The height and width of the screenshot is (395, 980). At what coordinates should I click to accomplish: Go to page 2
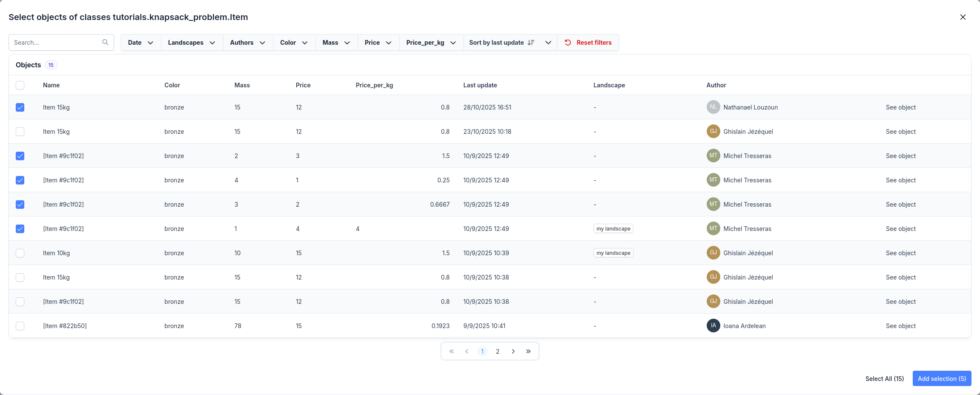coord(497,352)
